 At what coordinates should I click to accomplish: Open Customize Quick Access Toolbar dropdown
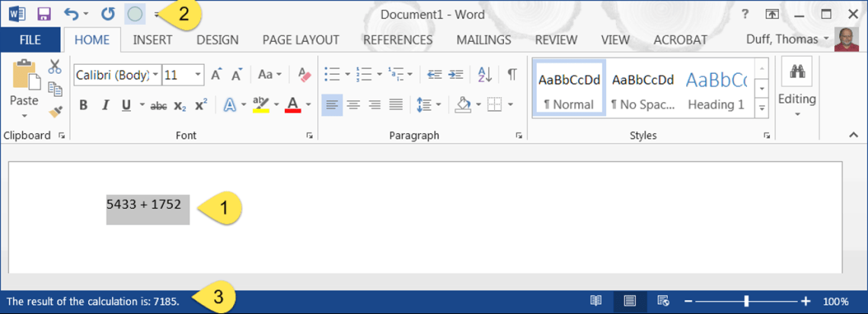point(157,15)
